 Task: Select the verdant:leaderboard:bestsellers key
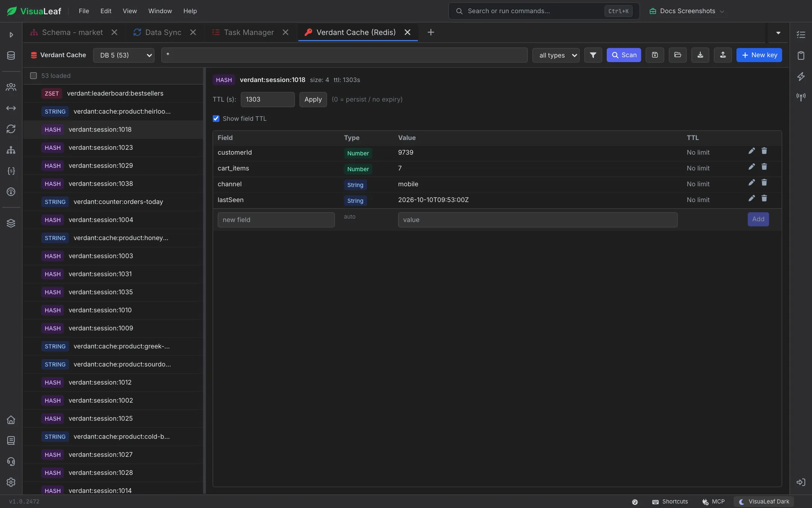tap(113, 93)
